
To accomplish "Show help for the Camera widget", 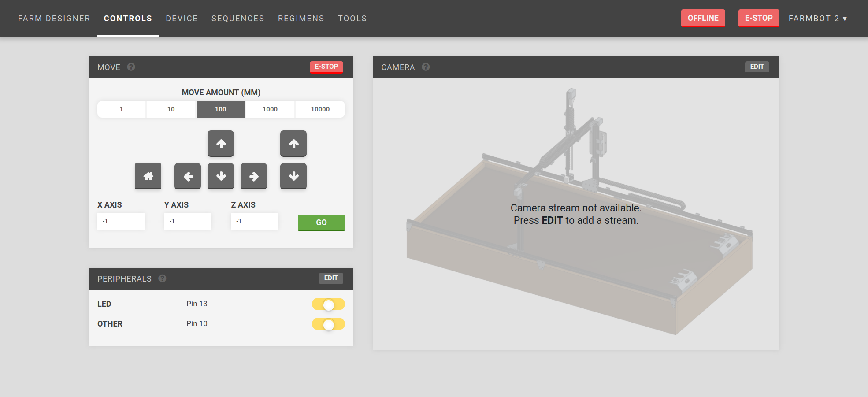I will 426,67.
